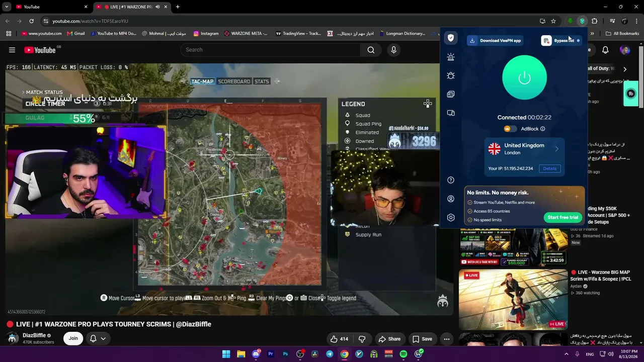Click Join channel membership button
The height and width of the screenshot is (362, 644).
[x=73, y=338]
